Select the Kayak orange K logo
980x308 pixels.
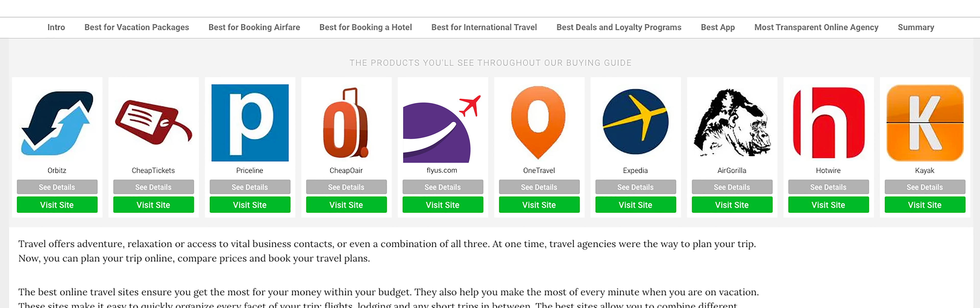(x=925, y=123)
